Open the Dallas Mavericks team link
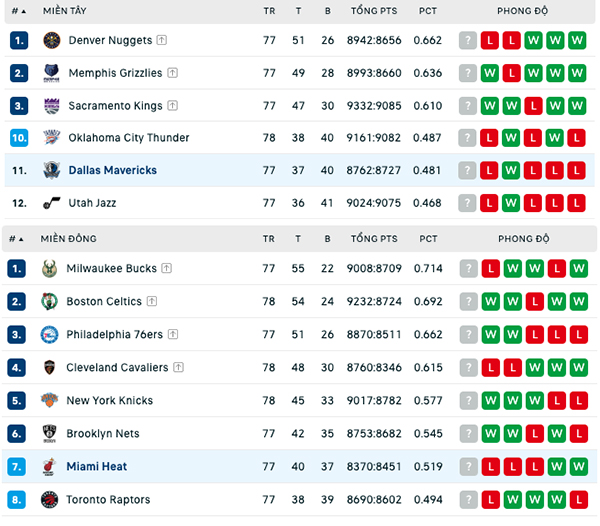600x526 pixels. coord(112,170)
